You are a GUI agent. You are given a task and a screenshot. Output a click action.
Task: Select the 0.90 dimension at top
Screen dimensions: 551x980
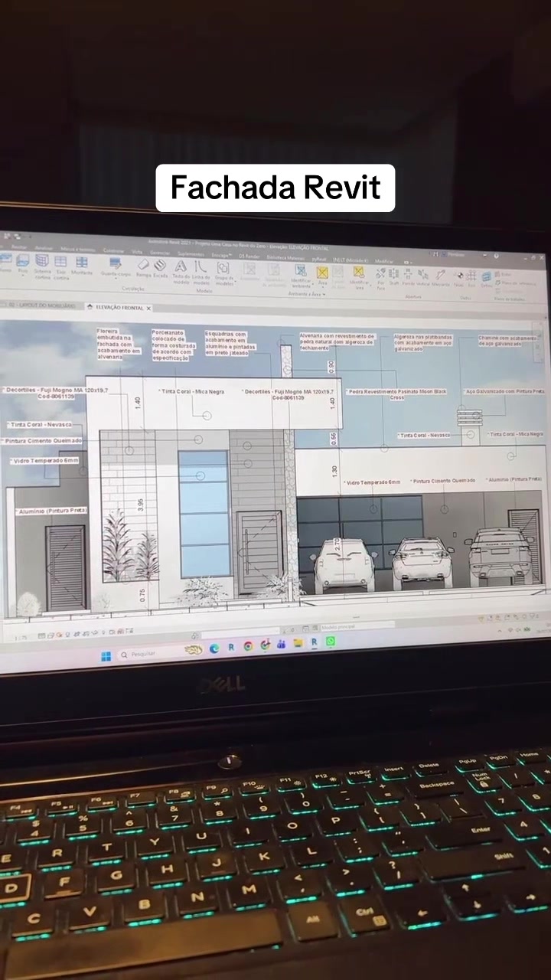click(331, 366)
